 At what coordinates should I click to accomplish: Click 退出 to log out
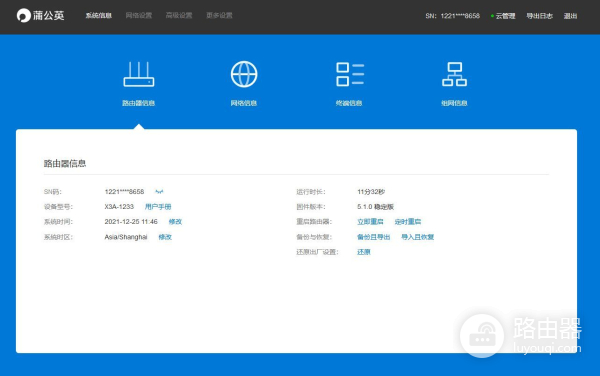[x=570, y=16]
